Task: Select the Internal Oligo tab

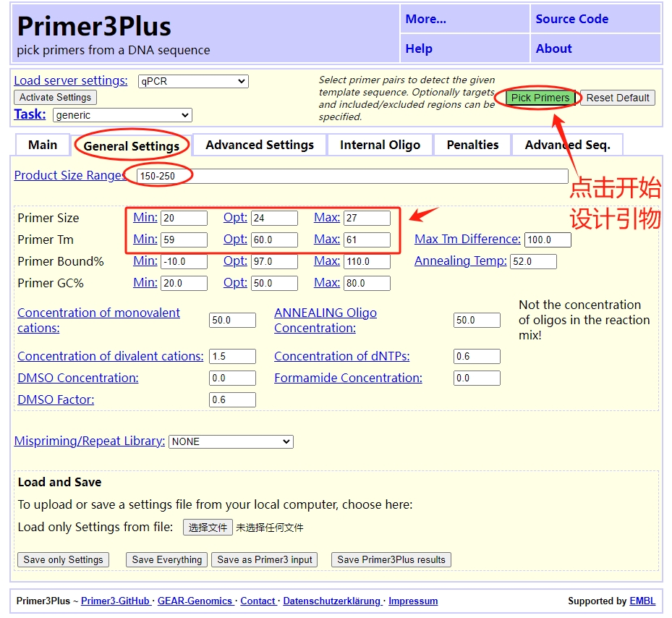Action: 380,145
